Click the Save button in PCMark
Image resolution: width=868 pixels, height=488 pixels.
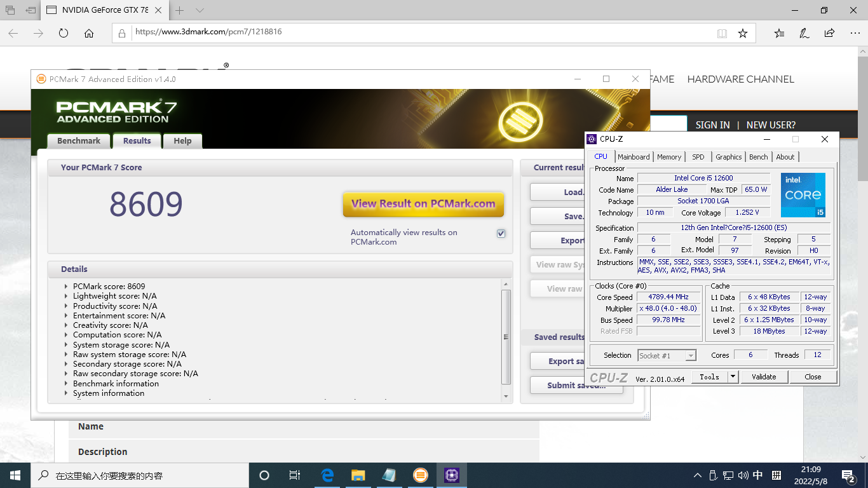pos(557,216)
